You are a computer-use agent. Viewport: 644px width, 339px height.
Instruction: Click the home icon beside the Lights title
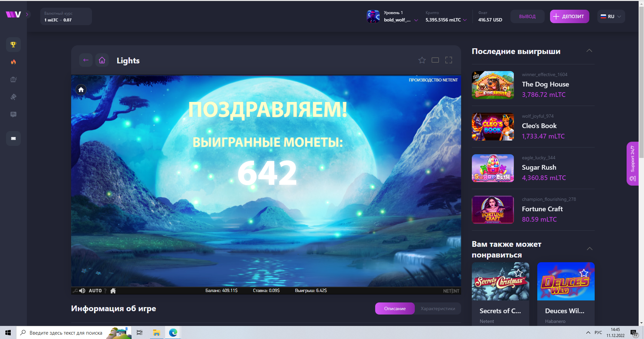[102, 60]
